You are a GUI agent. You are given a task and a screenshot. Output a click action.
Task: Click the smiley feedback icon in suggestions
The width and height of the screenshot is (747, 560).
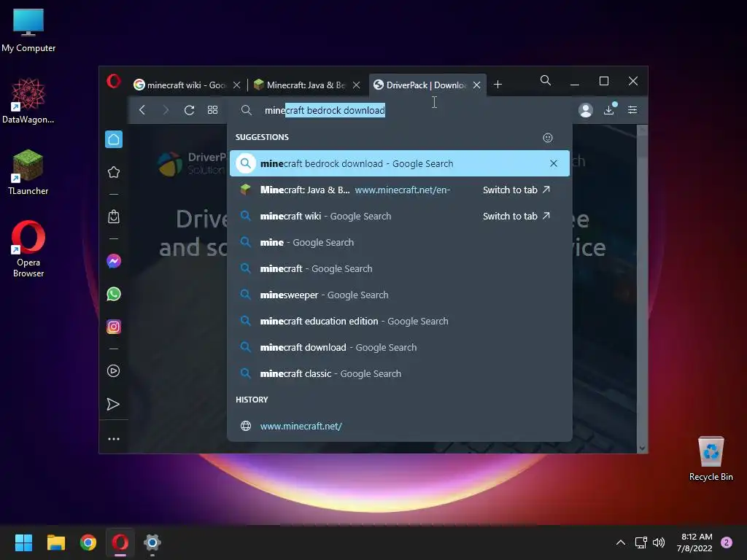[x=548, y=138]
